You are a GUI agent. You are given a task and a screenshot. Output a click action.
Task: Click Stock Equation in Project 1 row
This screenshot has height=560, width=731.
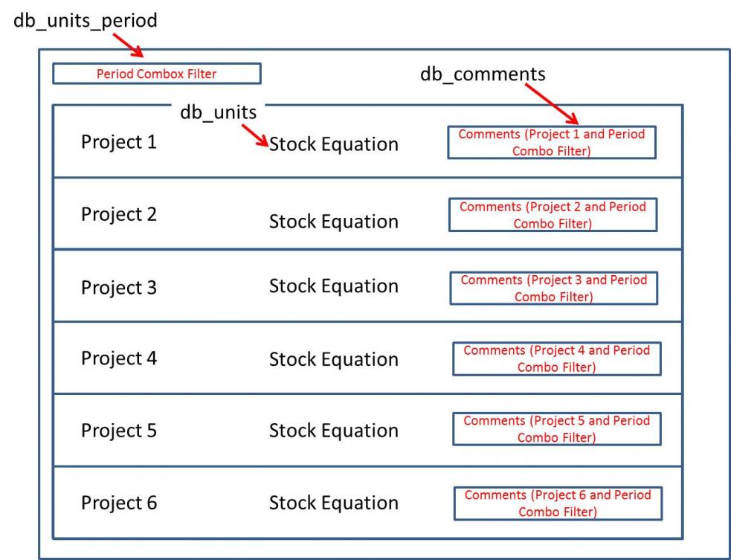(333, 144)
